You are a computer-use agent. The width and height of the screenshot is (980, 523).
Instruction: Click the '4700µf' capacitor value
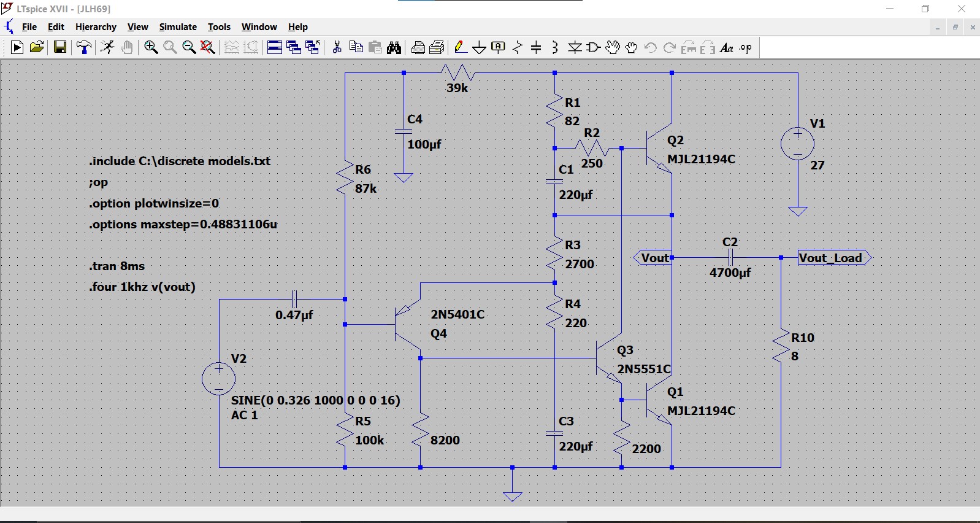[730, 273]
